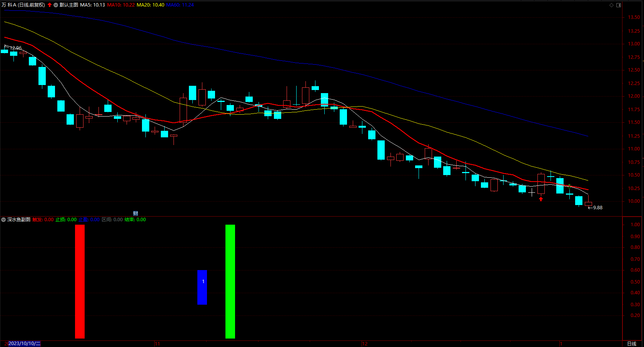Expand the 深水鱼副图 sub-chart dropdown arrow
This screenshot has height=347, width=644.
click(x=3, y=220)
